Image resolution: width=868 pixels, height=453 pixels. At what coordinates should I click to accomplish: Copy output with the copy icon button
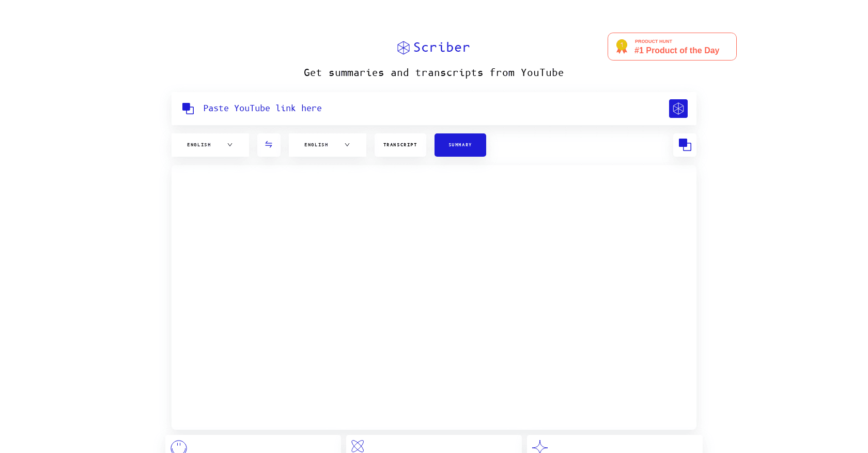click(685, 145)
